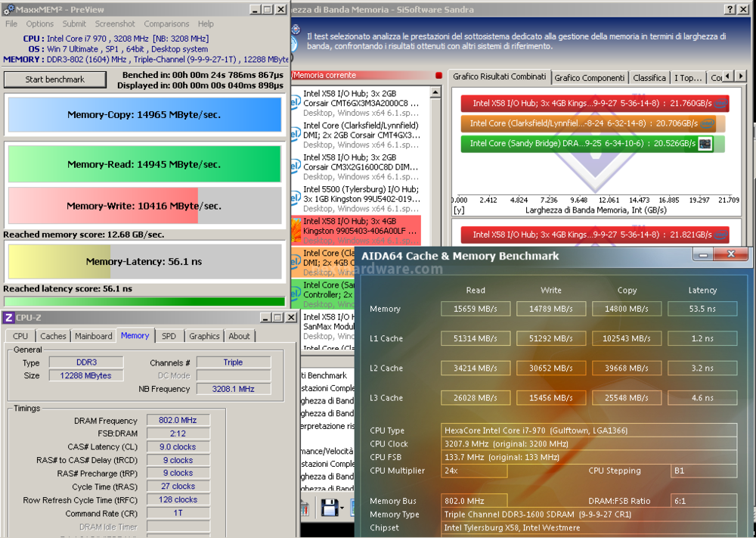Open the Help menu in MaxxMEM
Screen dimensions: 756x538
click(206, 23)
